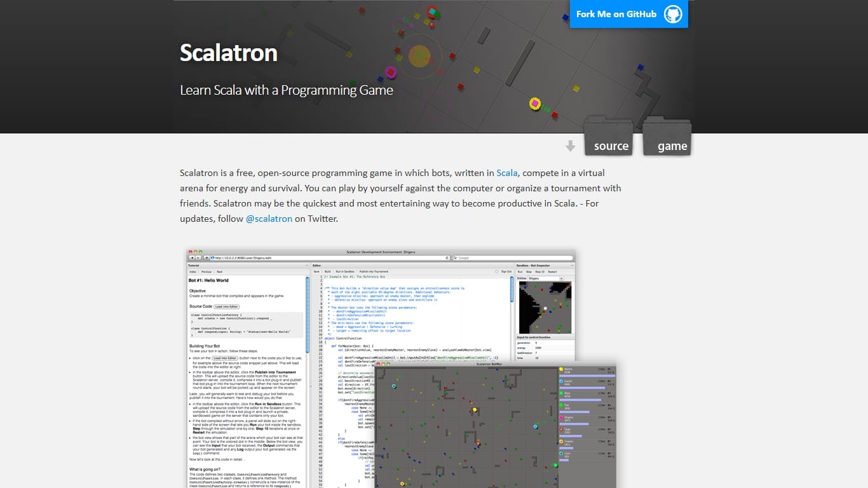Click the Scalatron development environment screenshot

tap(401, 369)
